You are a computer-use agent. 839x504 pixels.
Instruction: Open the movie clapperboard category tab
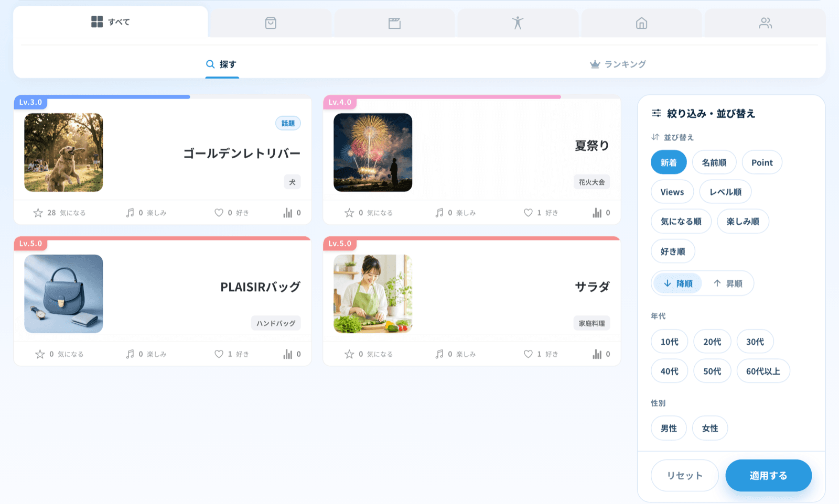(x=394, y=23)
